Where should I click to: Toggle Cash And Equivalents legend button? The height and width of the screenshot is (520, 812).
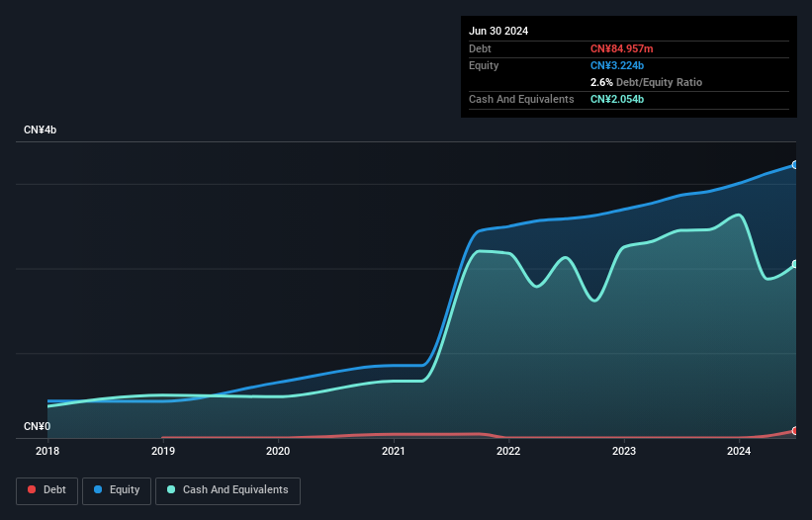227,490
